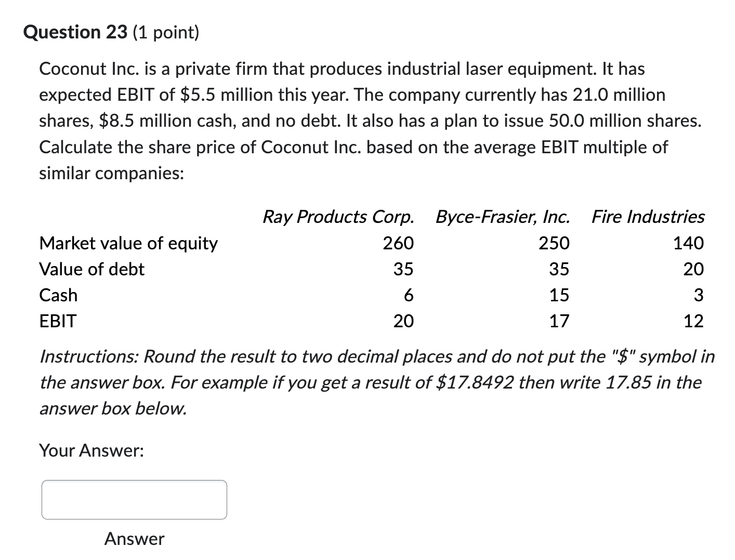
Task: Click the question description paragraph
Action: tap(364, 121)
